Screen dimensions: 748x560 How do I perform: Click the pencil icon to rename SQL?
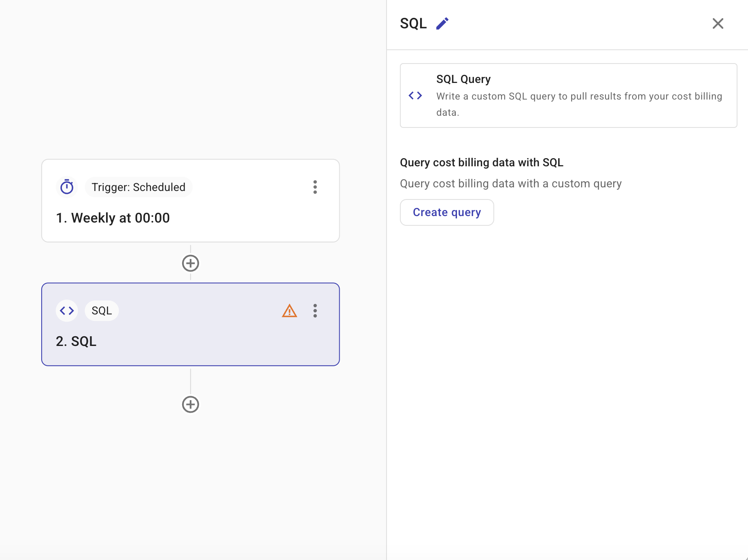(442, 23)
